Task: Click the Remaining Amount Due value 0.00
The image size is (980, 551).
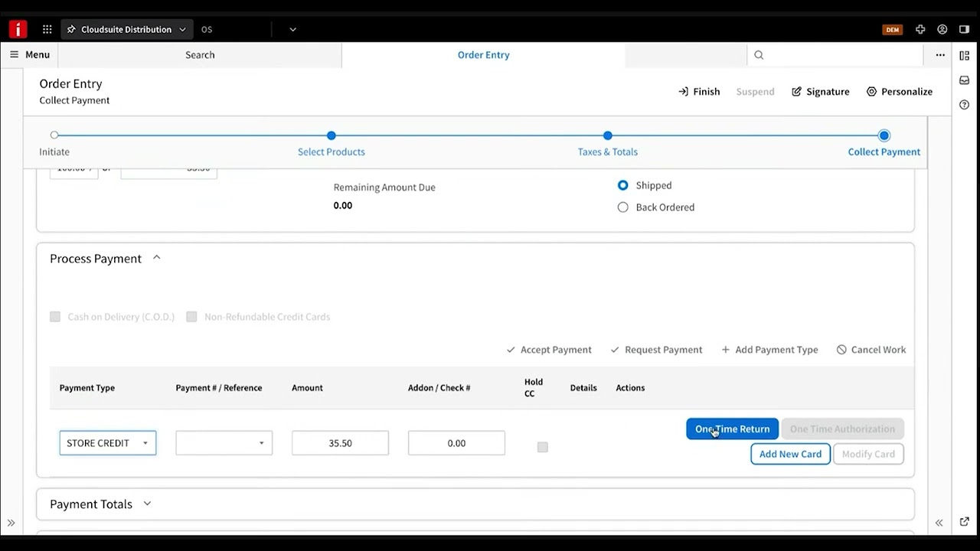Action: [343, 205]
